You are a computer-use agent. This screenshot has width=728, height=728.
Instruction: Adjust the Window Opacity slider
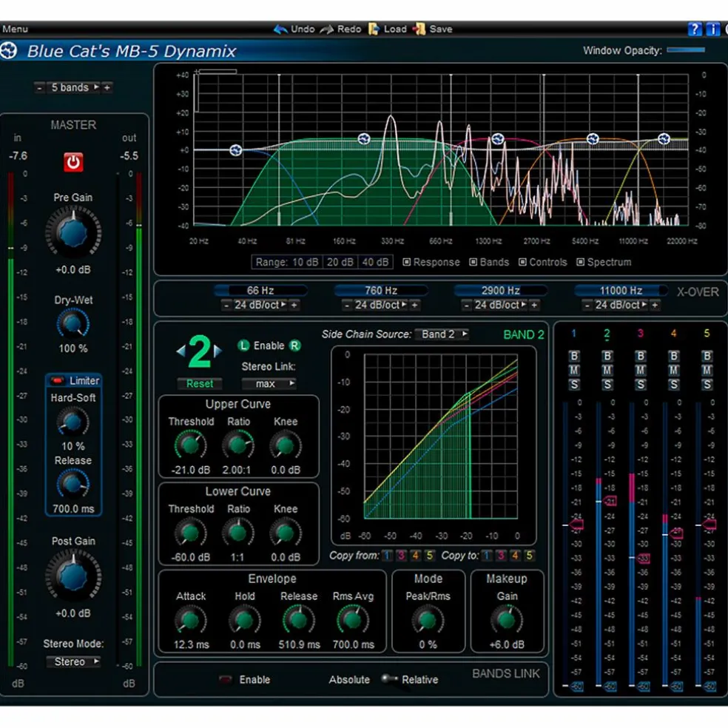687,50
